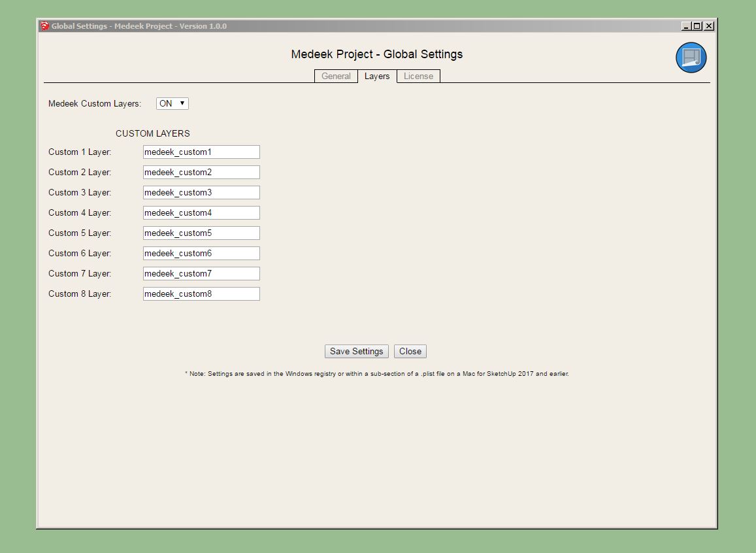Image resolution: width=756 pixels, height=553 pixels.
Task: Minimize the Global Settings window
Action: tap(686, 26)
